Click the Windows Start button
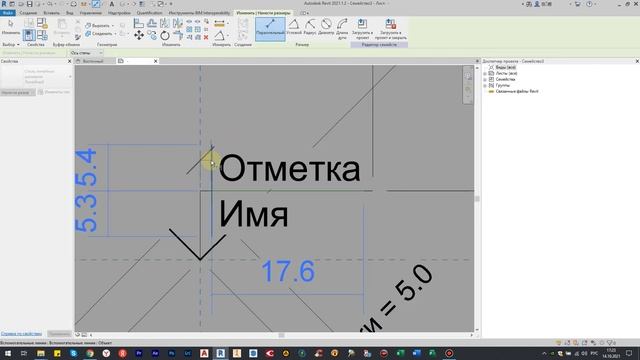This screenshot has height=360, width=640. click(x=8, y=353)
